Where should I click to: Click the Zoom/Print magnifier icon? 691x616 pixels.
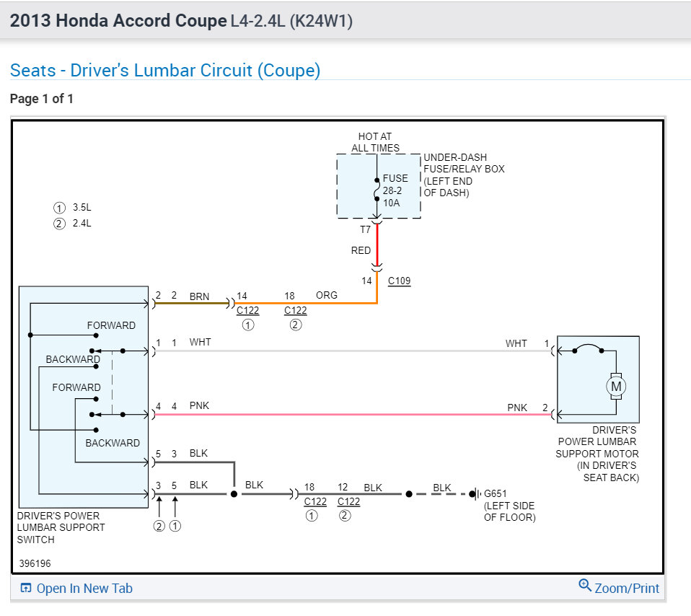tap(585, 585)
